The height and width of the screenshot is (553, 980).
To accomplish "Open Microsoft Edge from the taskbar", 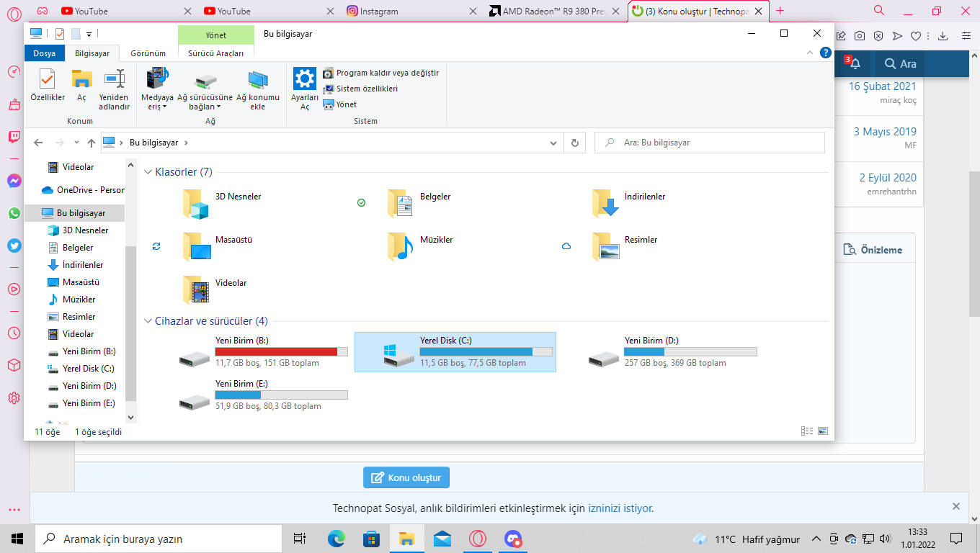I will point(337,539).
